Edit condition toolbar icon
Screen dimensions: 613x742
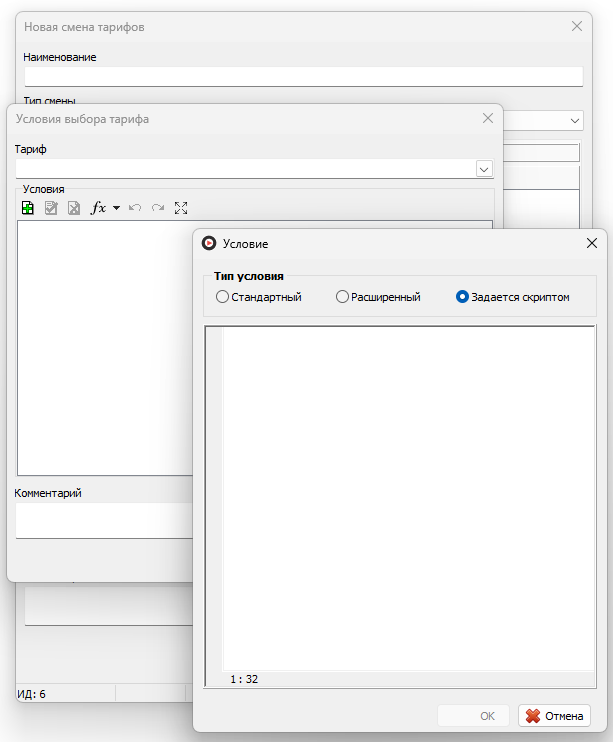(51, 208)
